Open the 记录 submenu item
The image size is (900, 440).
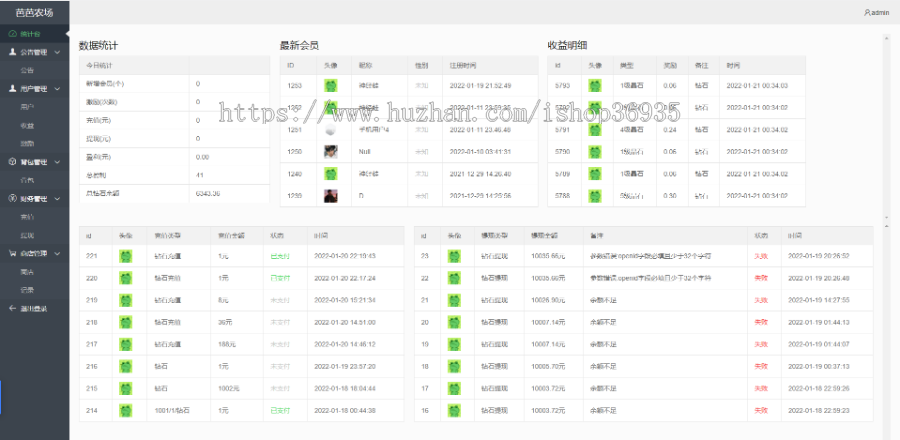(34, 290)
